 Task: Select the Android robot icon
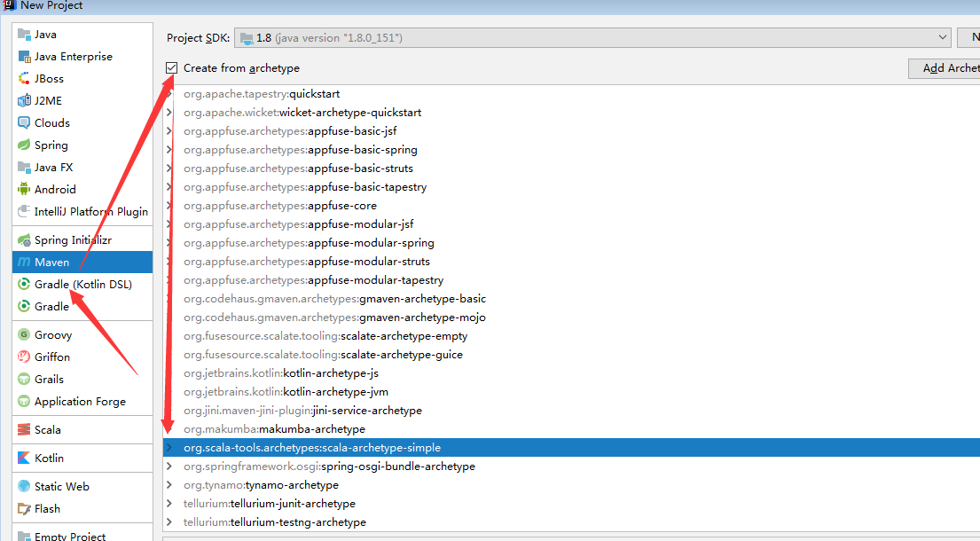[x=24, y=189]
